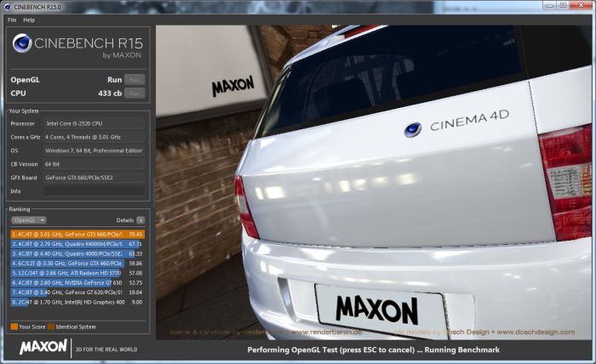Select ranking row 8 Intel HD Graphics
This screenshot has width=596, height=364.
tap(77, 302)
